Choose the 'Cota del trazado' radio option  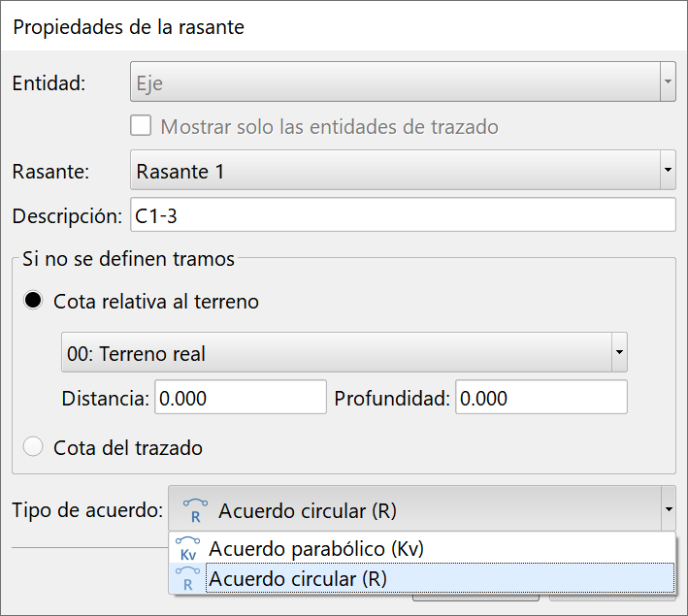click(x=33, y=447)
